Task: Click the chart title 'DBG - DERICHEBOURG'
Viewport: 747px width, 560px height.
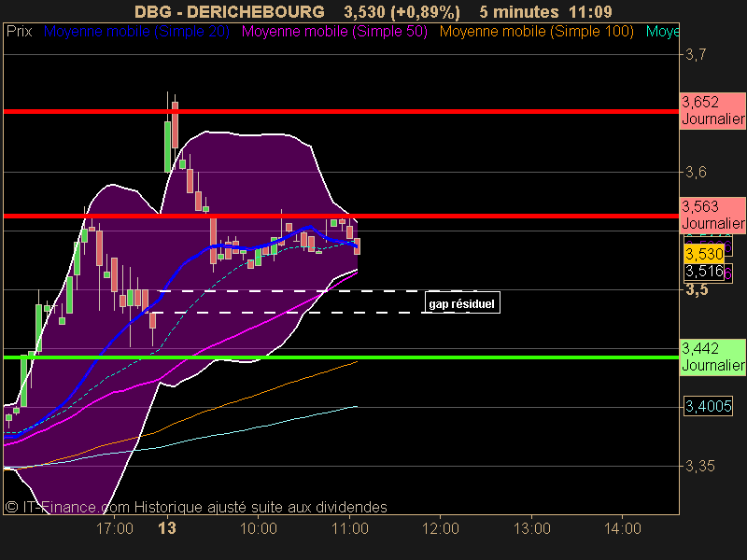Action: (230, 11)
